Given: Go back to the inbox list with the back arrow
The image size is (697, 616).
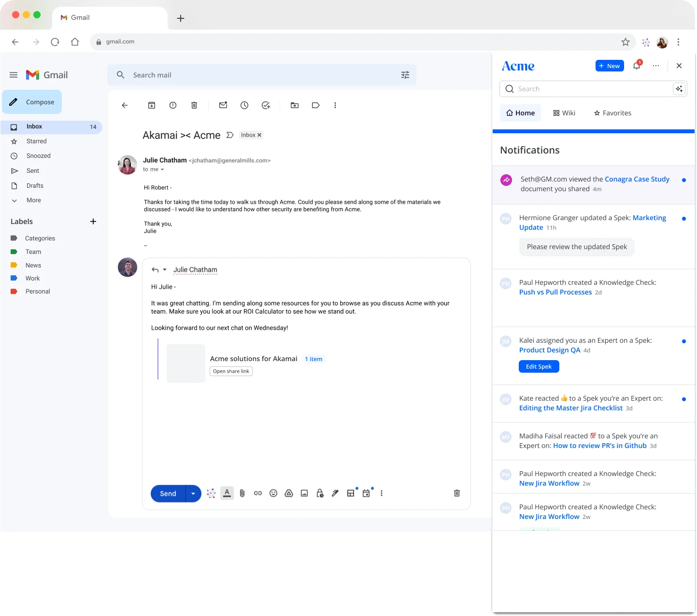Looking at the screenshot, I should [x=125, y=105].
